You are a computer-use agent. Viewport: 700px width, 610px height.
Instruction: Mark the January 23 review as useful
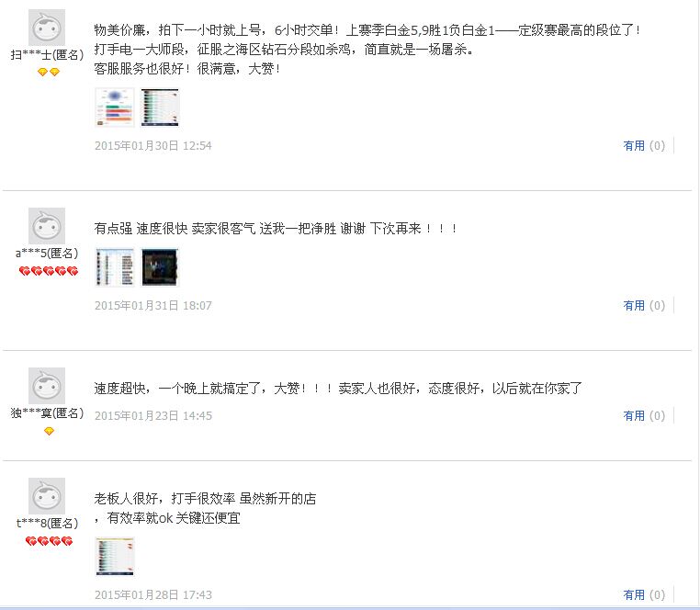pyautogui.click(x=644, y=416)
